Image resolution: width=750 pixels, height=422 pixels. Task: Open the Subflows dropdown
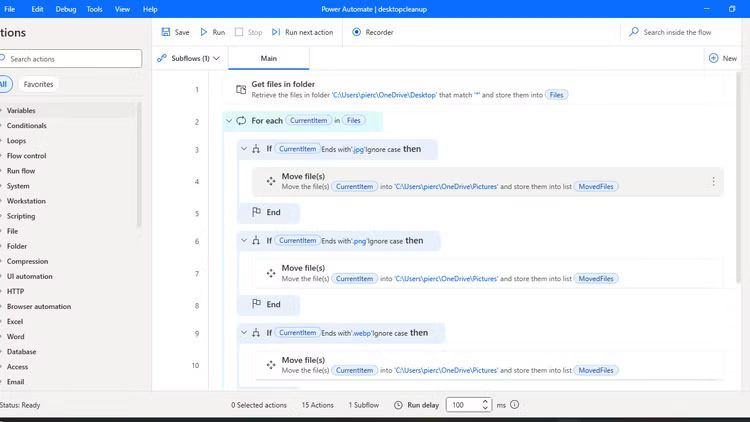[x=217, y=59]
